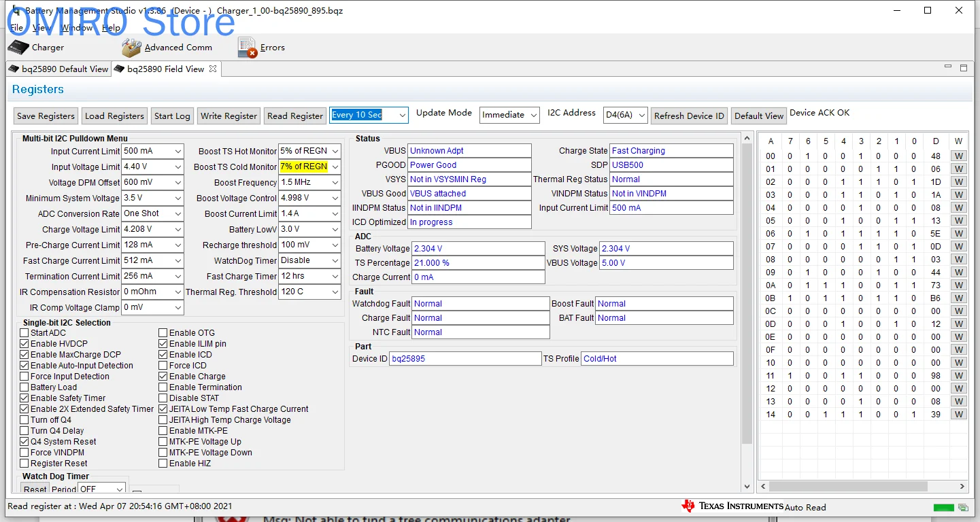Image resolution: width=980 pixels, height=522 pixels.
Task: Maximize the Registers panel view
Action: click(x=963, y=68)
